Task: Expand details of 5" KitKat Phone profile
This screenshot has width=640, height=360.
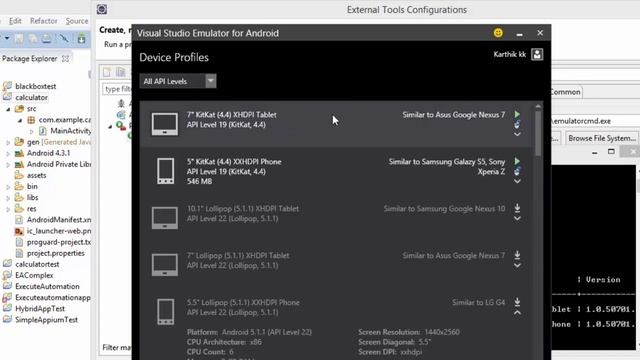Action: [517, 181]
